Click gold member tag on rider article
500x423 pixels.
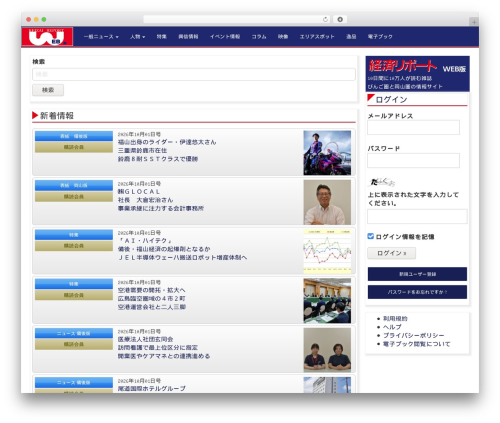coord(74,147)
